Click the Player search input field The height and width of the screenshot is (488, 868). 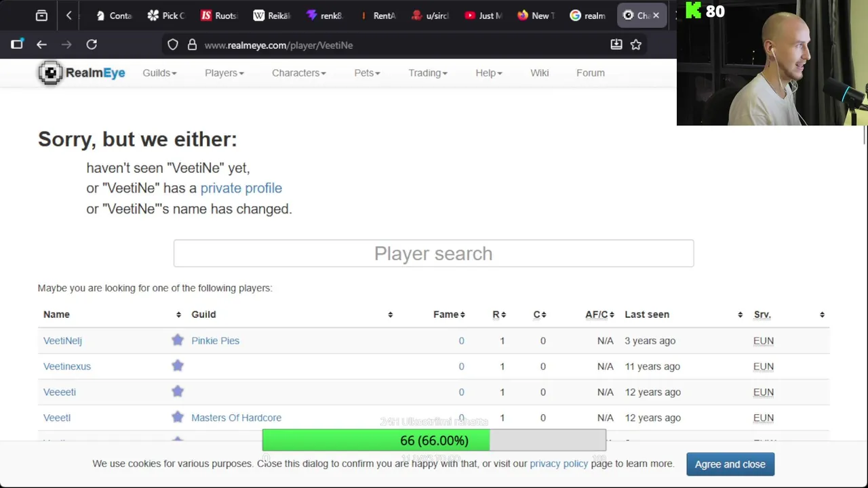433,253
